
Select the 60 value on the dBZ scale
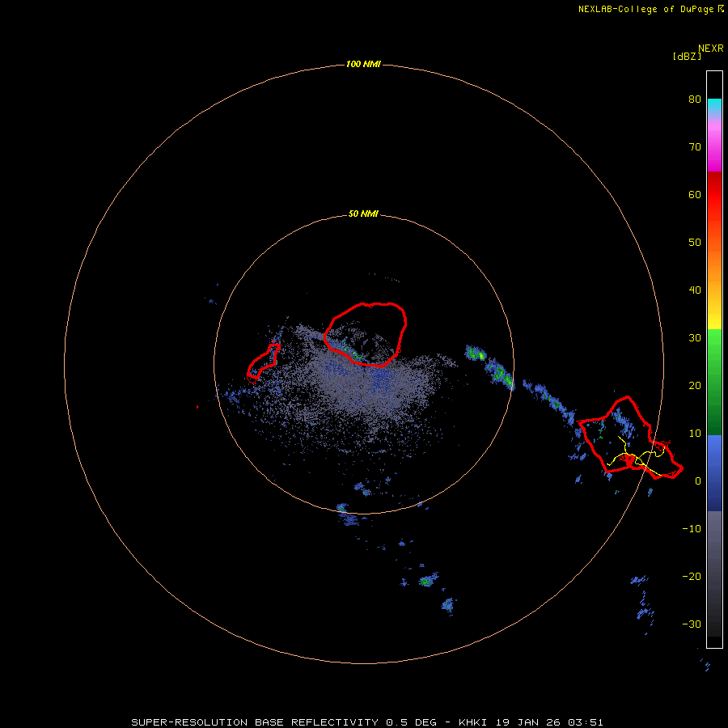click(695, 194)
